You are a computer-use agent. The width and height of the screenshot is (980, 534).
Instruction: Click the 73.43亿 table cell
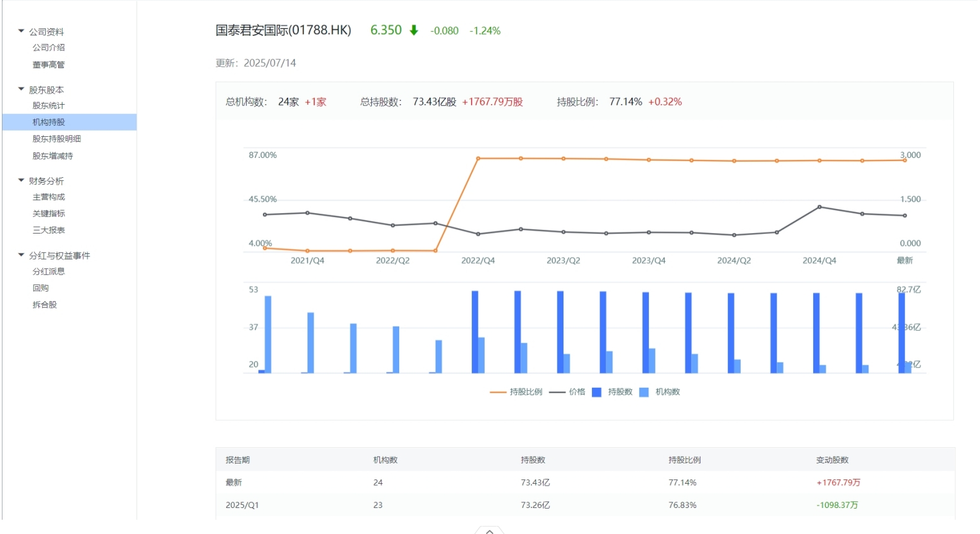535,483
